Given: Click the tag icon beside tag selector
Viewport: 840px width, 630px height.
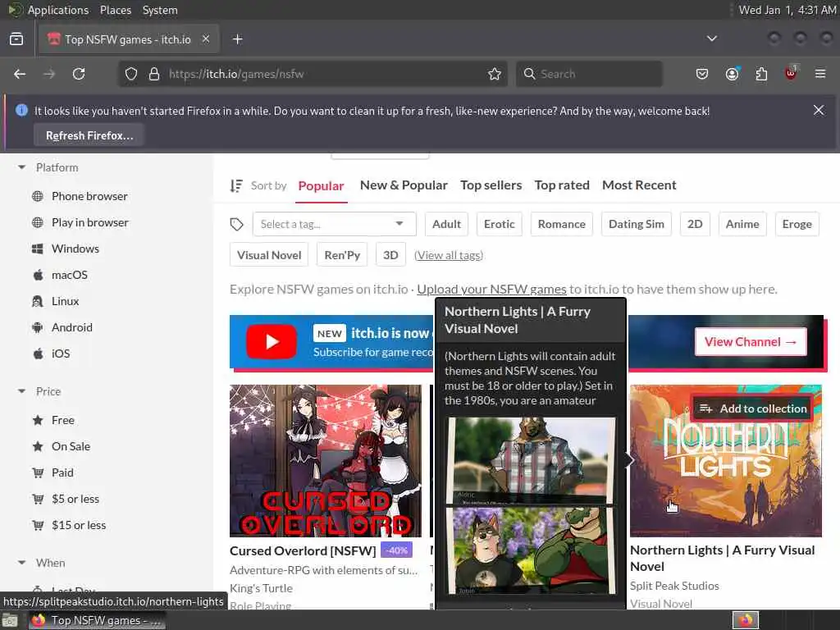Looking at the screenshot, I should [237, 225].
